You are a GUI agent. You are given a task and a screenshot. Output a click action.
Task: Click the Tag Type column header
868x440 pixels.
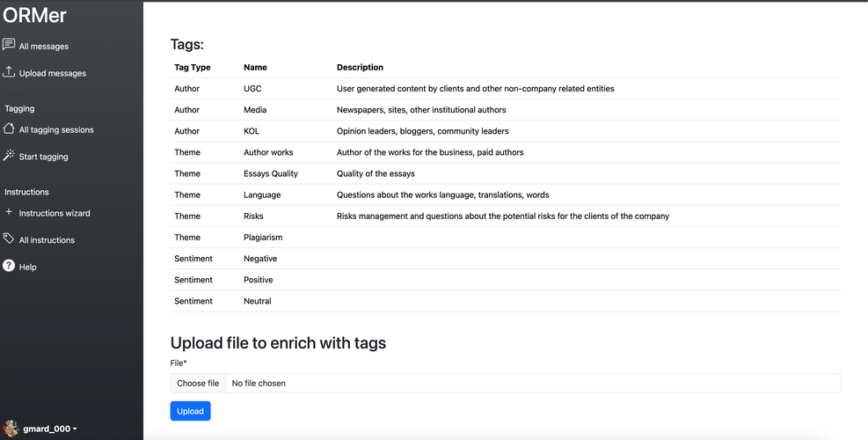193,68
